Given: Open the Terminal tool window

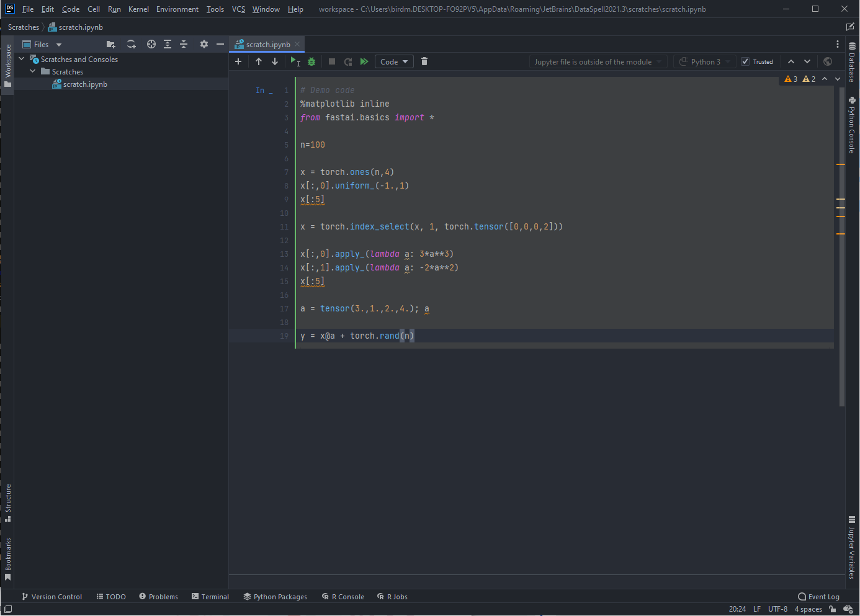Looking at the screenshot, I should pyautogui.click(x=210, y=596).
